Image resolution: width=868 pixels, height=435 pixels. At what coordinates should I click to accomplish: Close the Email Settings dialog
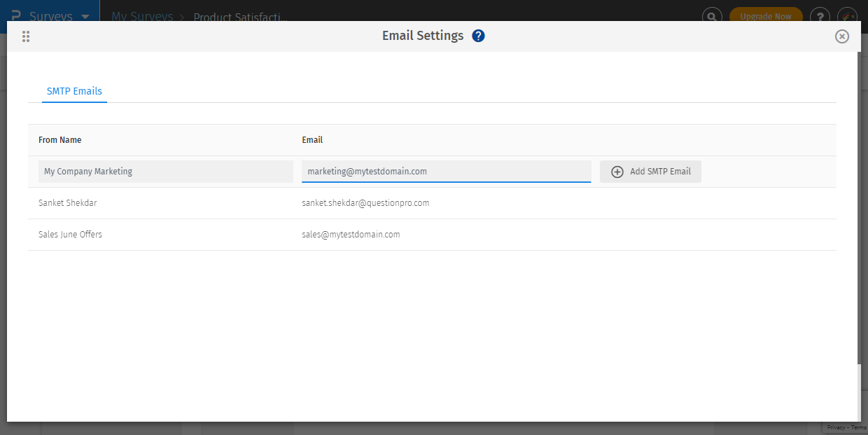coord(842,36)
